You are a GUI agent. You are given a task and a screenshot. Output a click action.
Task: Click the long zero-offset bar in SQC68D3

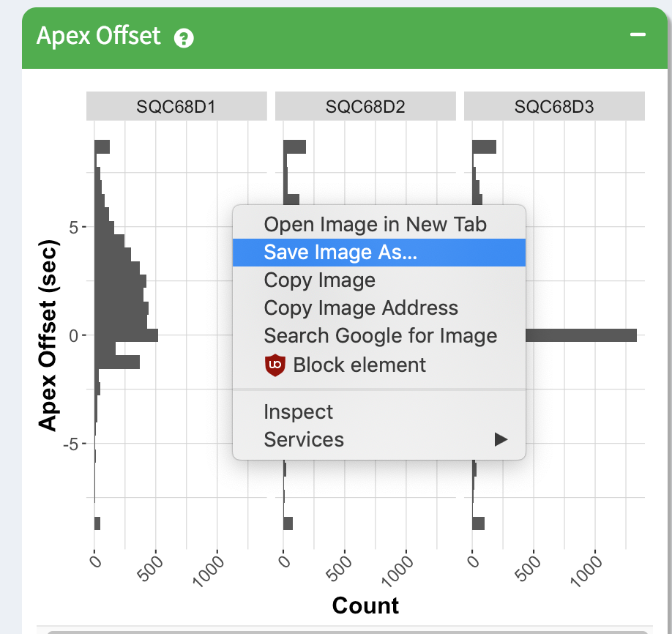pyautogui.click(x=581, y=335)
